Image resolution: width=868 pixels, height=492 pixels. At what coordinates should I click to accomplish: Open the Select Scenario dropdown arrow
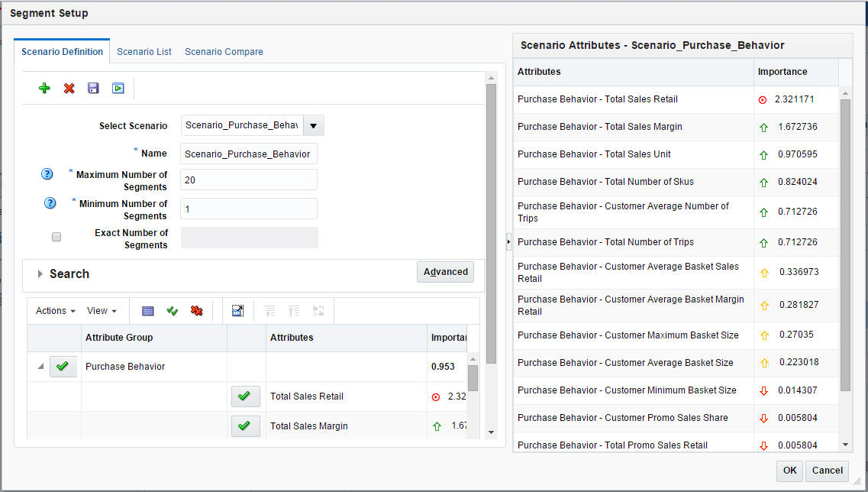(x=313, y=126)
